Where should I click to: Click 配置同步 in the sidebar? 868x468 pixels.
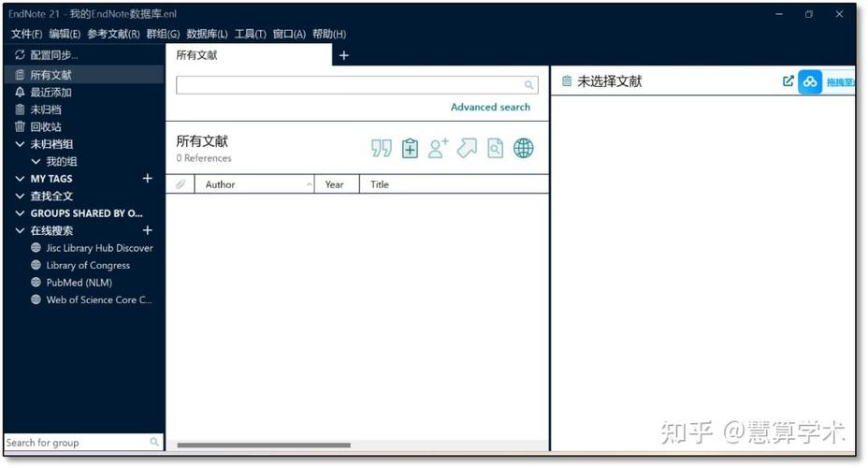pyautogui.click(x=53, y=55)
